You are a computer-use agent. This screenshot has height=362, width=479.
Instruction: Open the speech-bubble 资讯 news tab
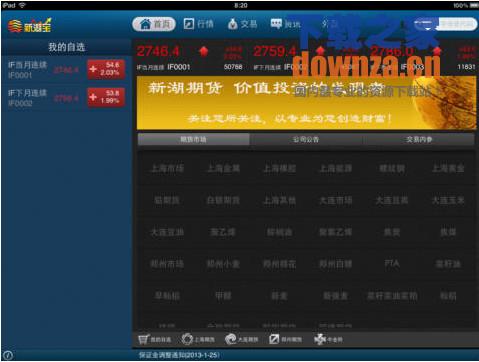tap(285, 24)
